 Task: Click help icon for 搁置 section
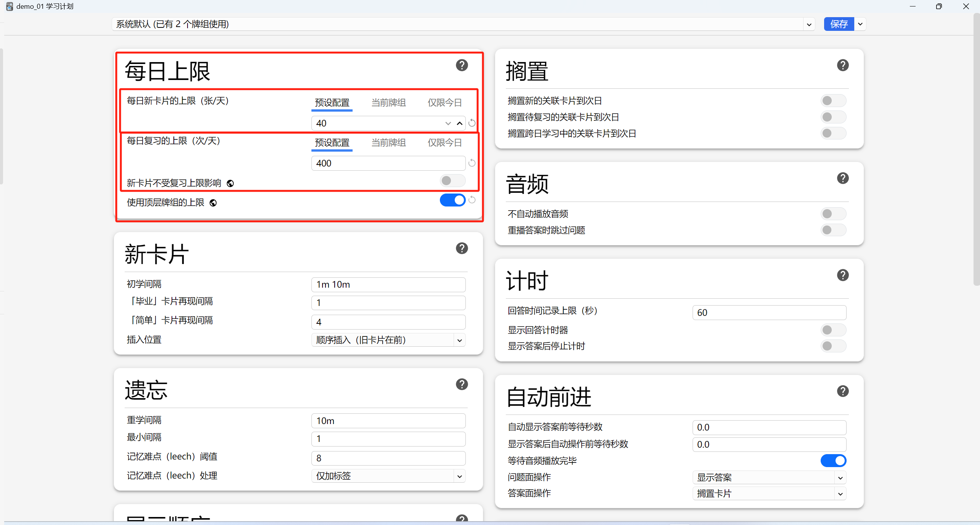[842, 65]
